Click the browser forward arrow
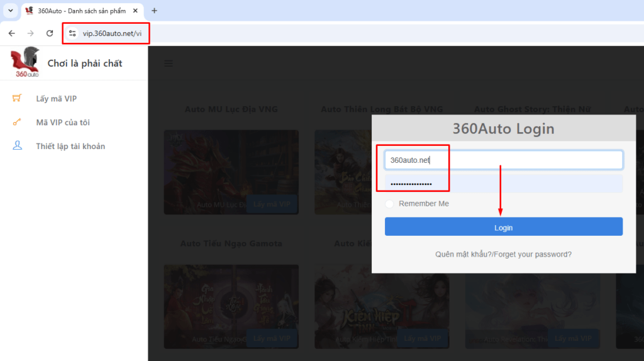The height and width of the screenshot is (361, 644). point(30,33)
